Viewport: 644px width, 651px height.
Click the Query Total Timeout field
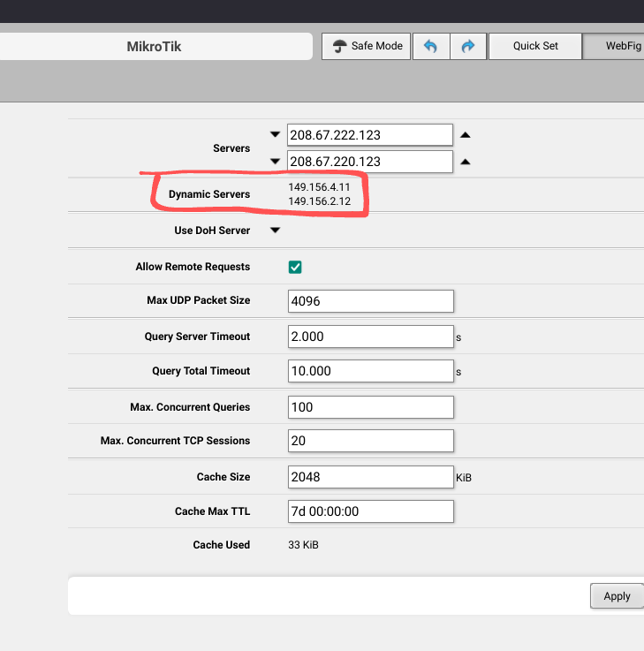371,371
